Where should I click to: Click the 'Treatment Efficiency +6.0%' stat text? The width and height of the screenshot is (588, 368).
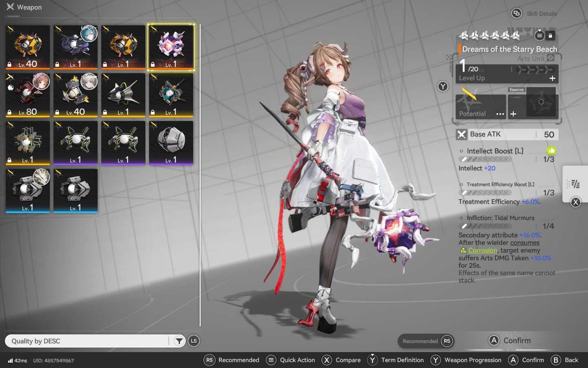click(x=499, y=202)
